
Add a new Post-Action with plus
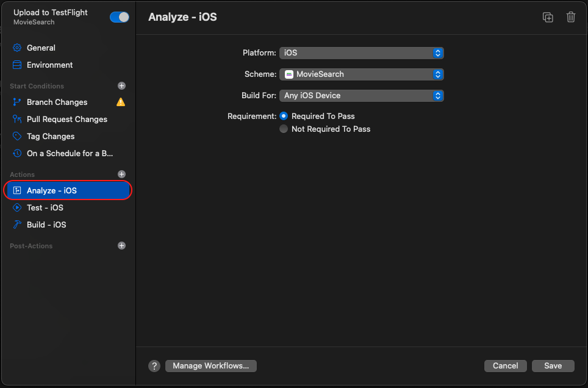coord(121,246)
